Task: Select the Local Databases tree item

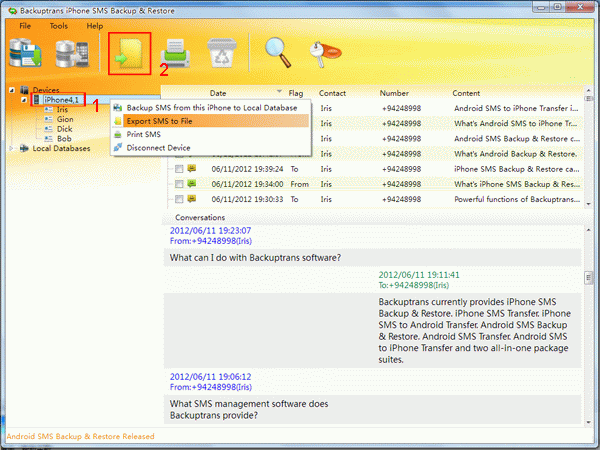Action: pyautogui.click(x=61, y=148)
